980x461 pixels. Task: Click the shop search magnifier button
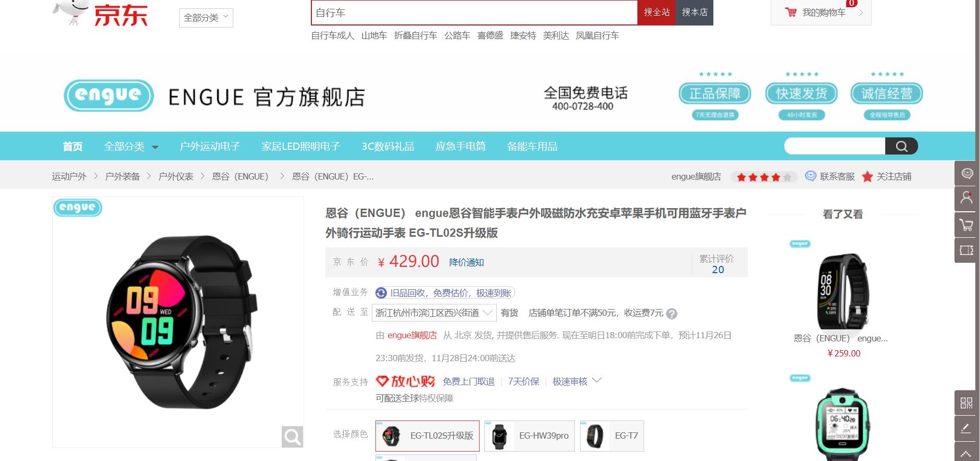pos(901,146)
